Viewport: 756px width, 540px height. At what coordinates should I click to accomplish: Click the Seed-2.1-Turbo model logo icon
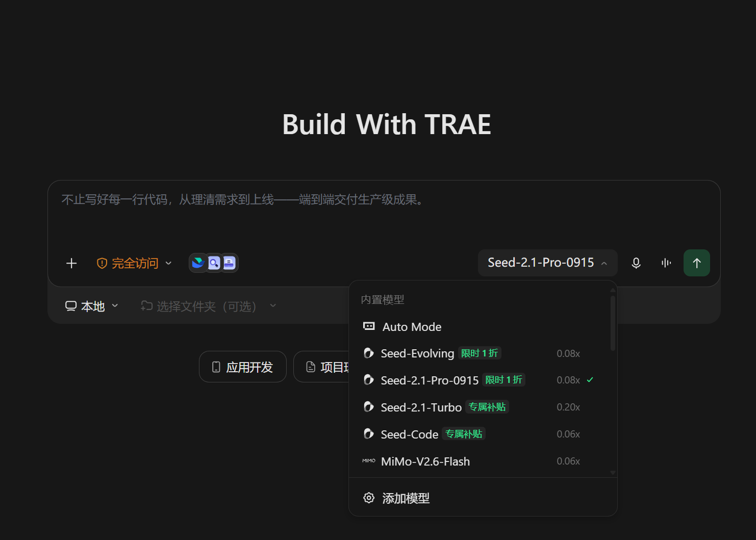(x=368, y=406)
